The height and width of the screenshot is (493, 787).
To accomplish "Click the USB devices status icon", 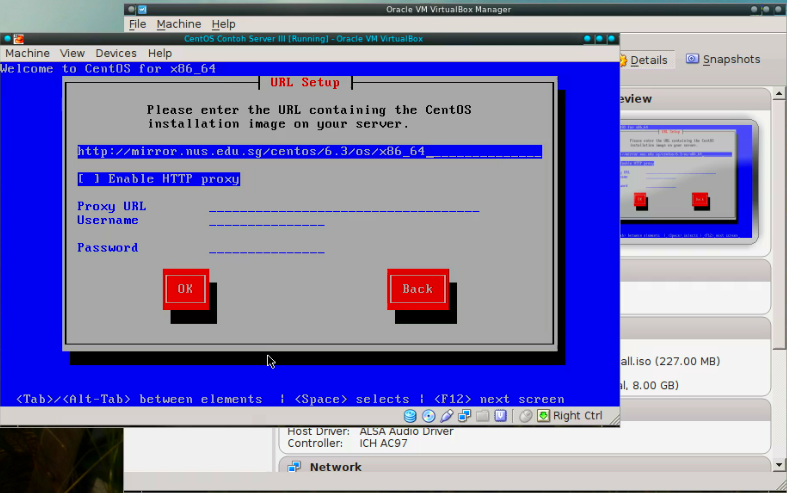I will (x=446, y=416).
